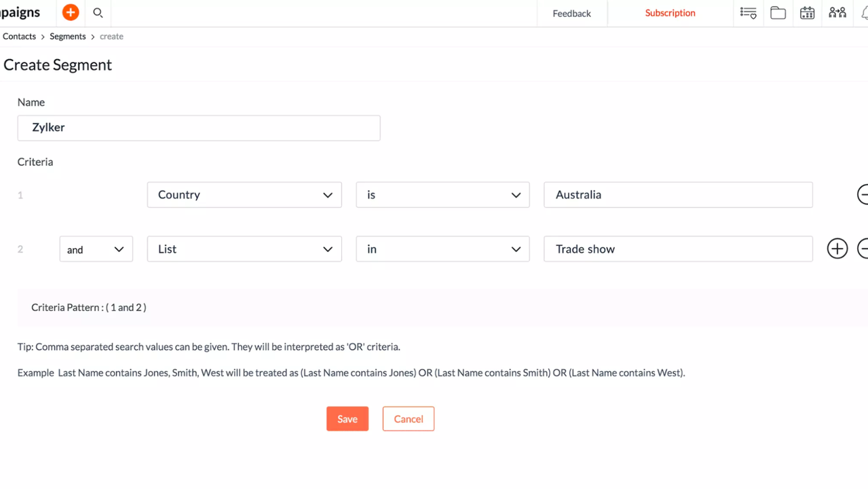The height and width of the screenshot is (489, 868).
Task: Open the Feedback menu item
Action: (571, 14)
